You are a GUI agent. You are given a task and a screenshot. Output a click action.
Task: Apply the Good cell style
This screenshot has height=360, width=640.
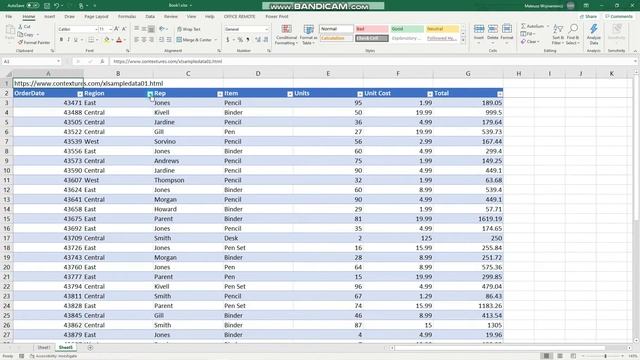coord(407,29)
